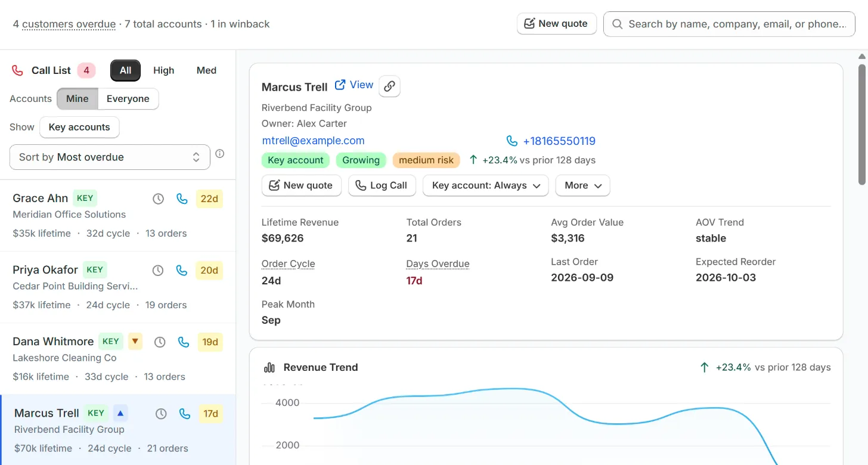Select the Med priority tab
Viewport: 868px width, 465px height.
[x=206, y=70]
